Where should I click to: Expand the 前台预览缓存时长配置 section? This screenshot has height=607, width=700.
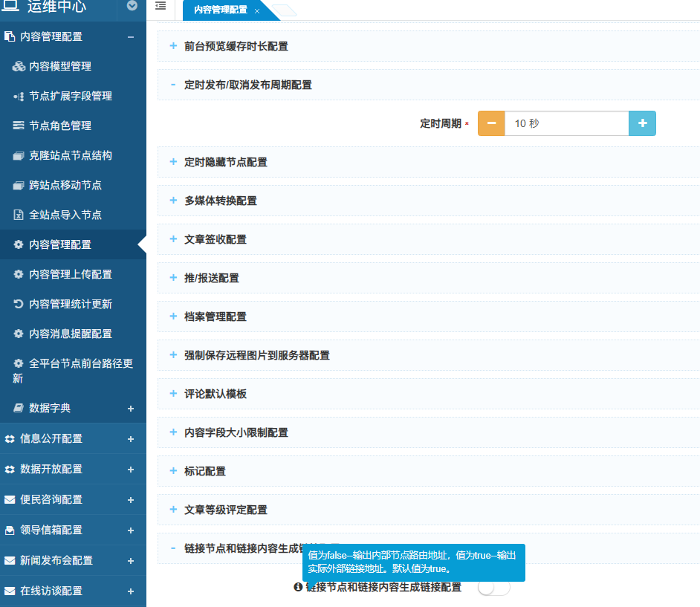[236, 46]
